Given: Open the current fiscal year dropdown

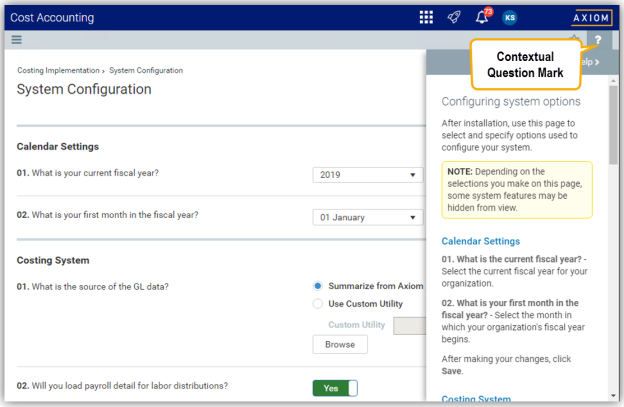Looking at the screenshot, I should click(368, 175).
